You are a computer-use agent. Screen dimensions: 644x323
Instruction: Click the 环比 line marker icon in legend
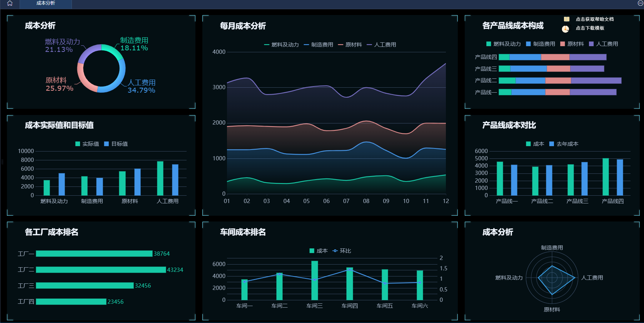click(x=335, y=251)
